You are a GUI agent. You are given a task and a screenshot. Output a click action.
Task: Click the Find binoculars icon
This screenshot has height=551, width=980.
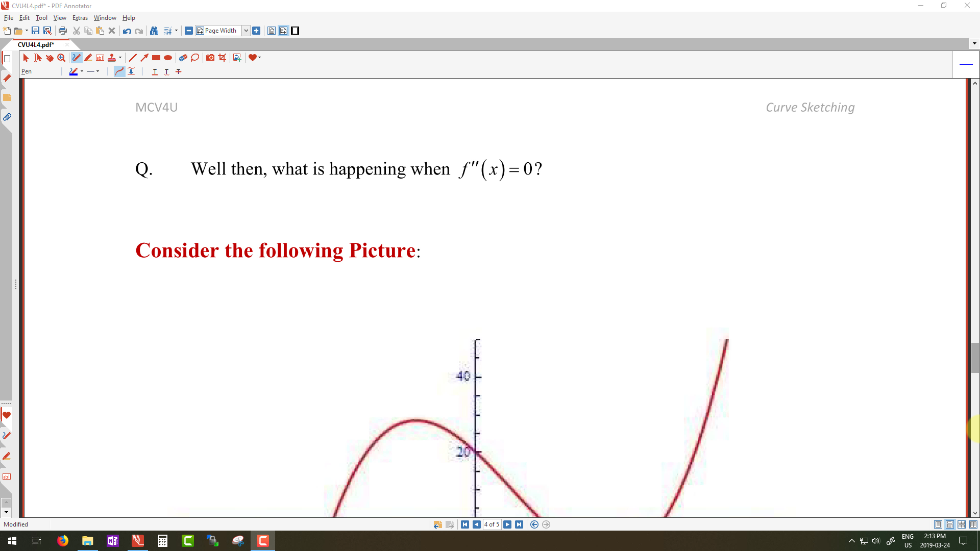(154, 31)
